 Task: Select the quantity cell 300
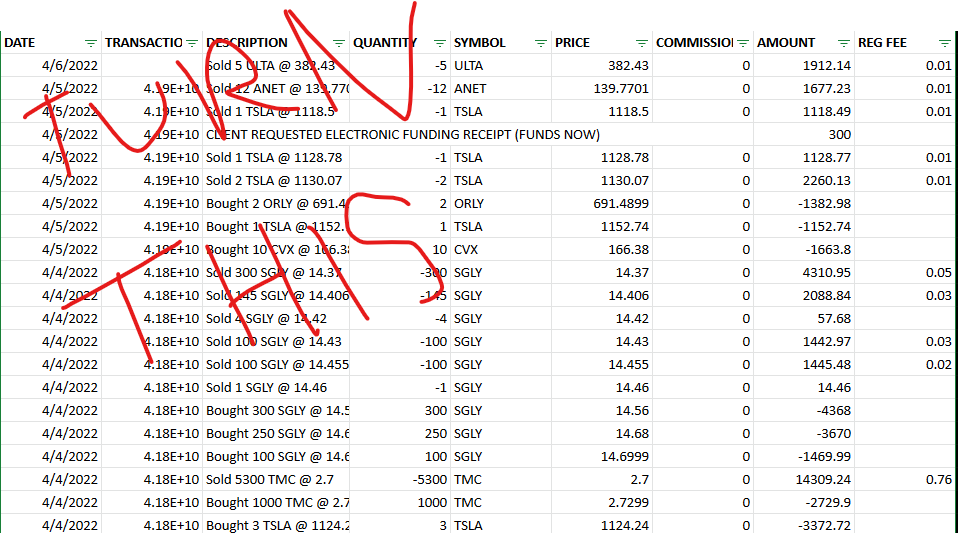coord(400,411)
